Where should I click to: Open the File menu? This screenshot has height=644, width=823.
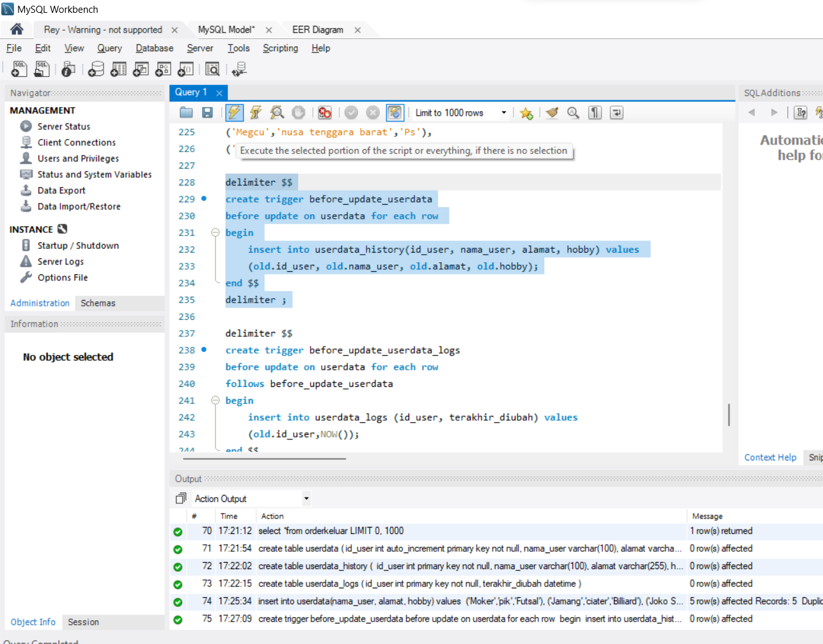(14, 48)
